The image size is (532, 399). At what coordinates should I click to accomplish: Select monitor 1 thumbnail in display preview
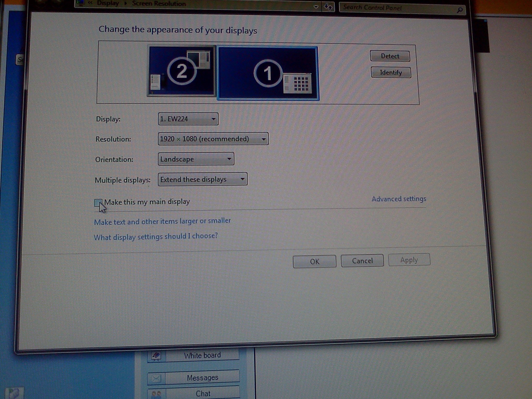click(x=268, y=73)
